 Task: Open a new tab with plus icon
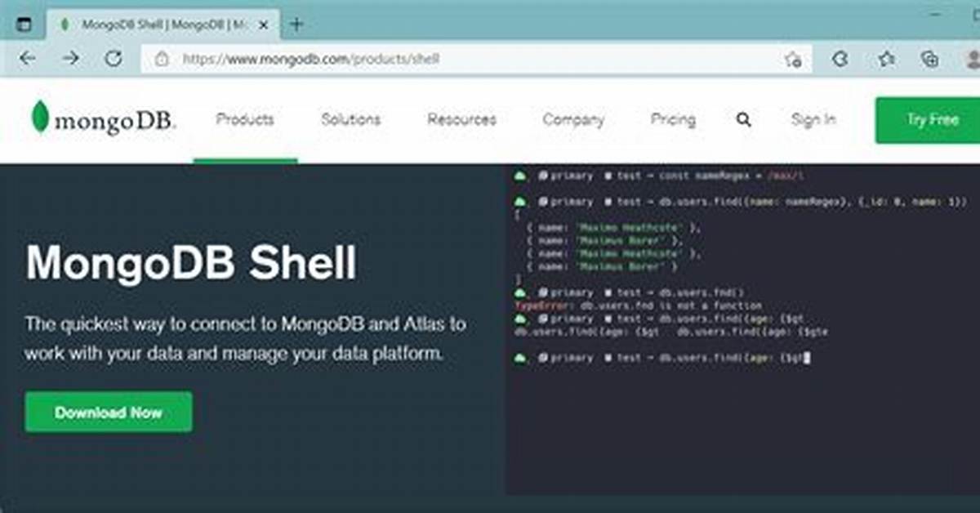point(296,24)
